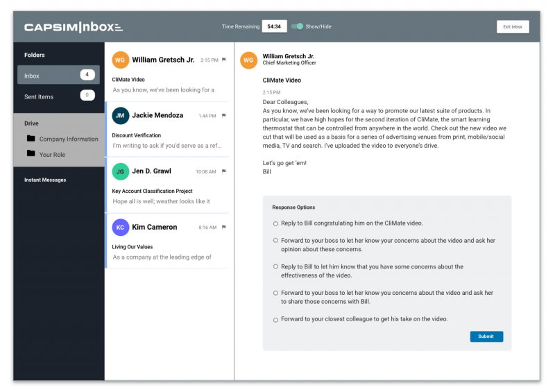555x392 pixels.
Task: Submit the selected response
Action: [x=486, y=336]
